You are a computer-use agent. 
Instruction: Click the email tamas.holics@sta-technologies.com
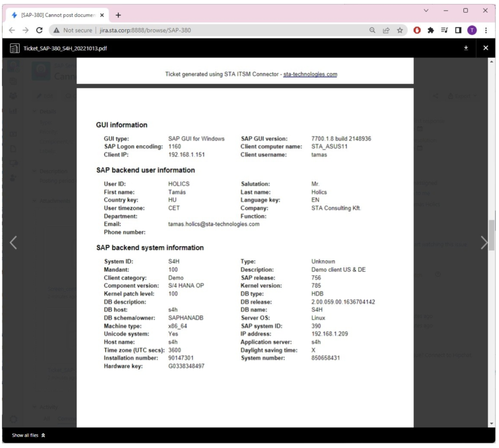[x=213, y=224]
